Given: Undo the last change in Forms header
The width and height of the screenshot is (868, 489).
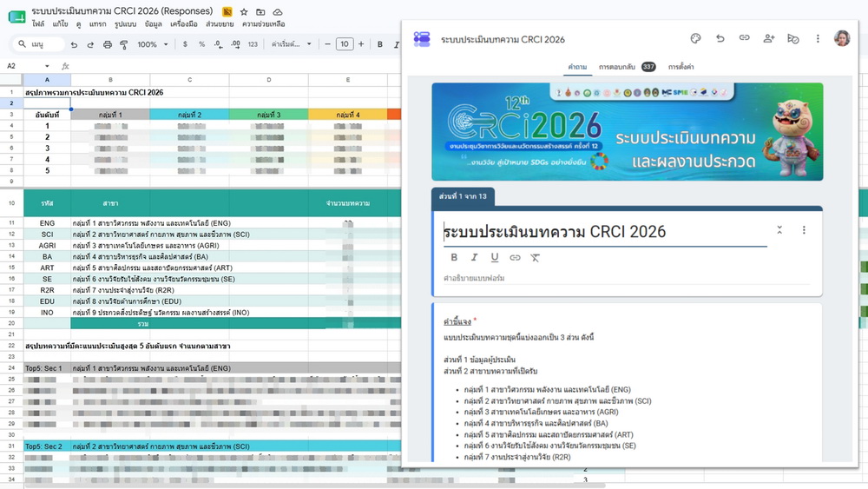Looking at the screenshot, I should point(720,38).
